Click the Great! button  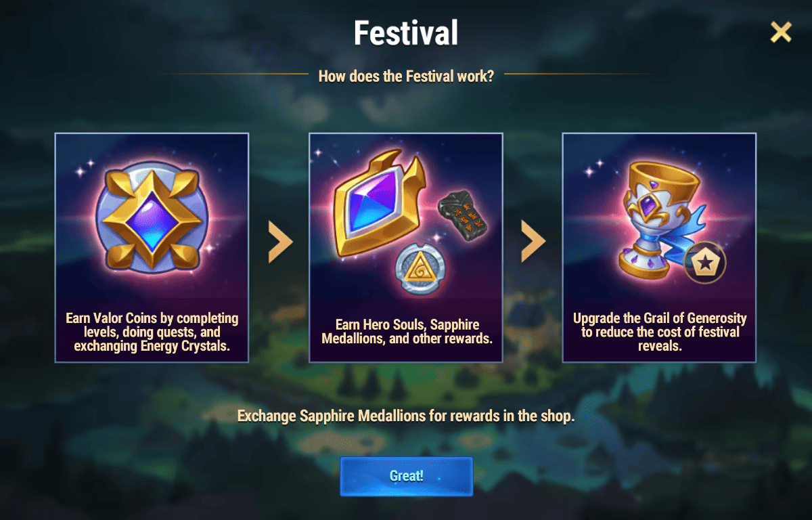click(406, 476)
